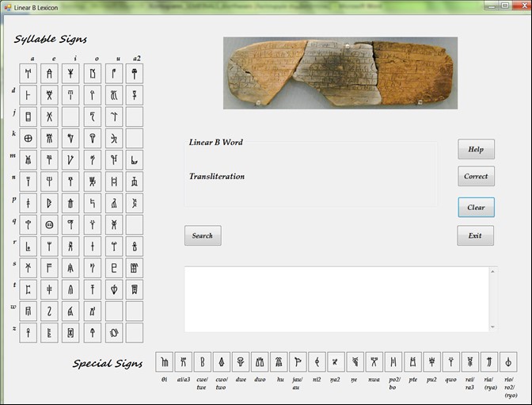
Task: Select the 'wa' syllable sign
Action: click(28, 311)
